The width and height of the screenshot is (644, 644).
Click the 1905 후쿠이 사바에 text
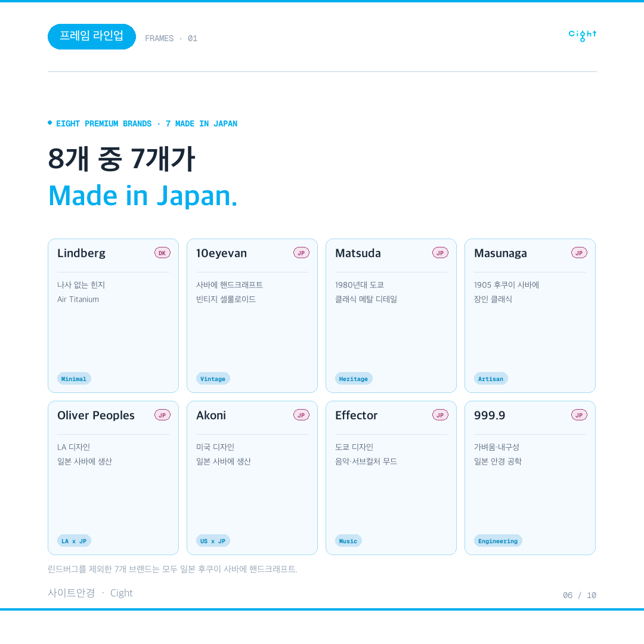click(x=506, y=285)
